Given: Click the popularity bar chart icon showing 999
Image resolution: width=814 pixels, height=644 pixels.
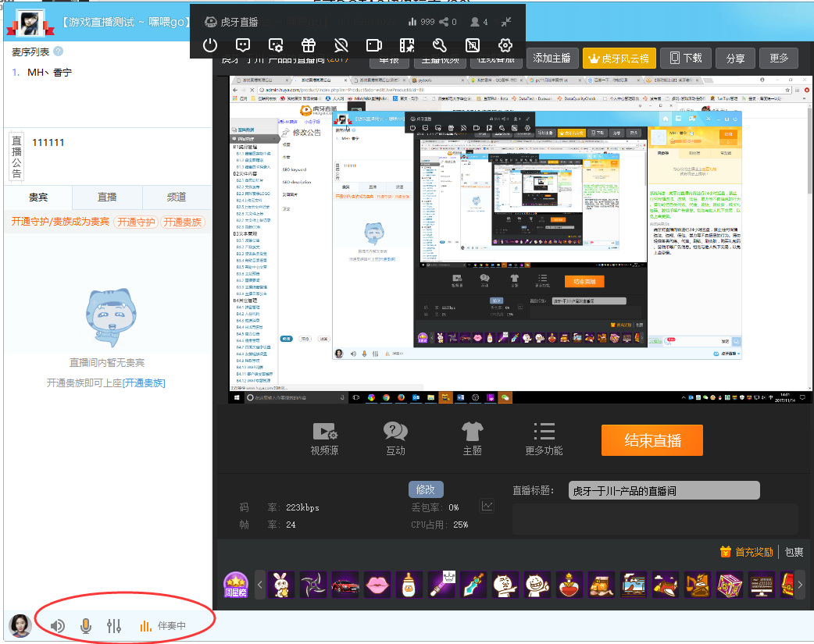Looking at the screenshot, I should click(x=412, y=22).
